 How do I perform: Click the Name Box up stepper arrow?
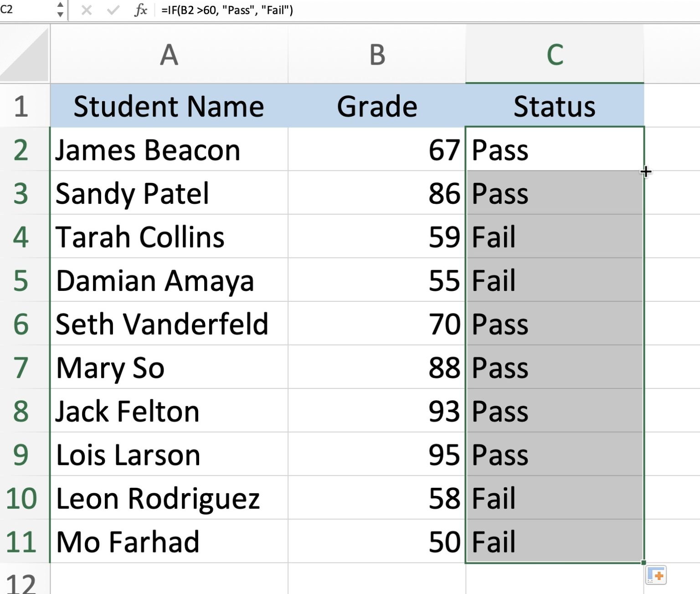[61, 6]
